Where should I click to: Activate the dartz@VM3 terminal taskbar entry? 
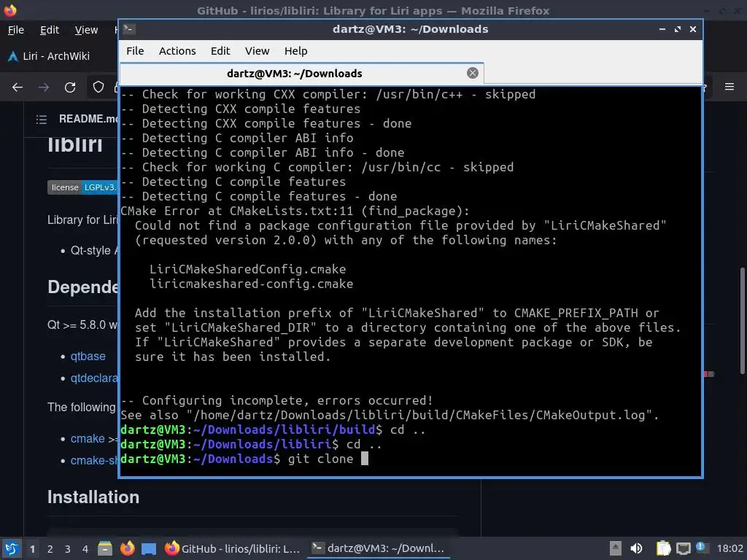pos(379,548)
